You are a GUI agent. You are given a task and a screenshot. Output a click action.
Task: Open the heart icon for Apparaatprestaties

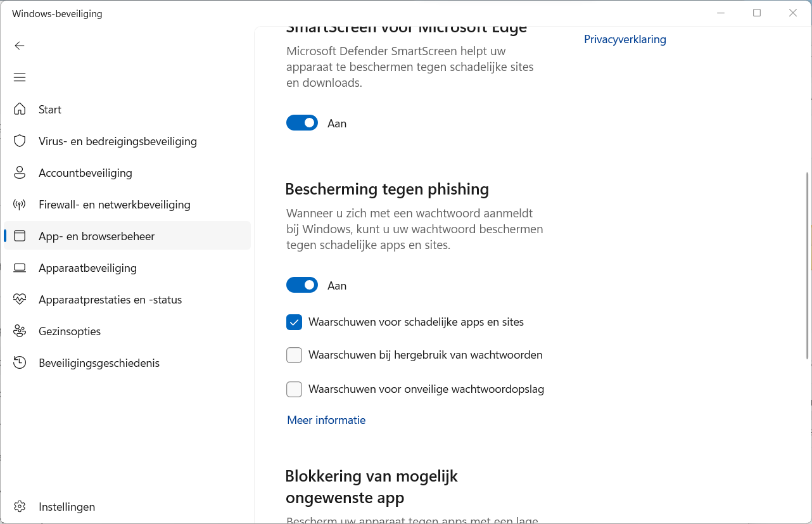tap(20, 300)
